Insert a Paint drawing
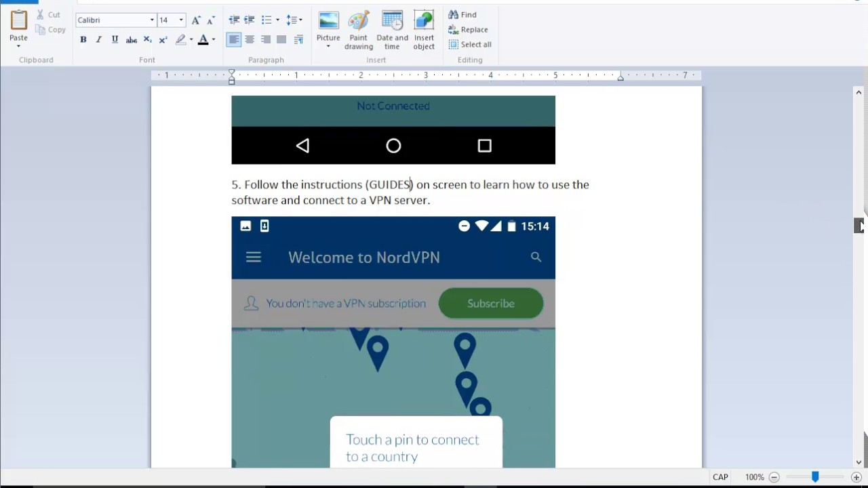Screen dimensions: 868x488 pyautogui.click(x=359, y=30)
